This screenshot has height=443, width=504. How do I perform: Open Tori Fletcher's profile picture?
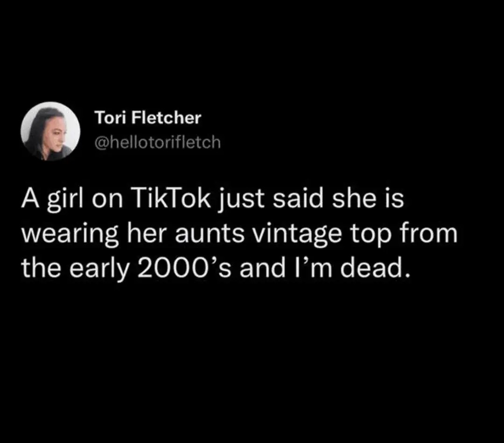click(x=50, y=131)
